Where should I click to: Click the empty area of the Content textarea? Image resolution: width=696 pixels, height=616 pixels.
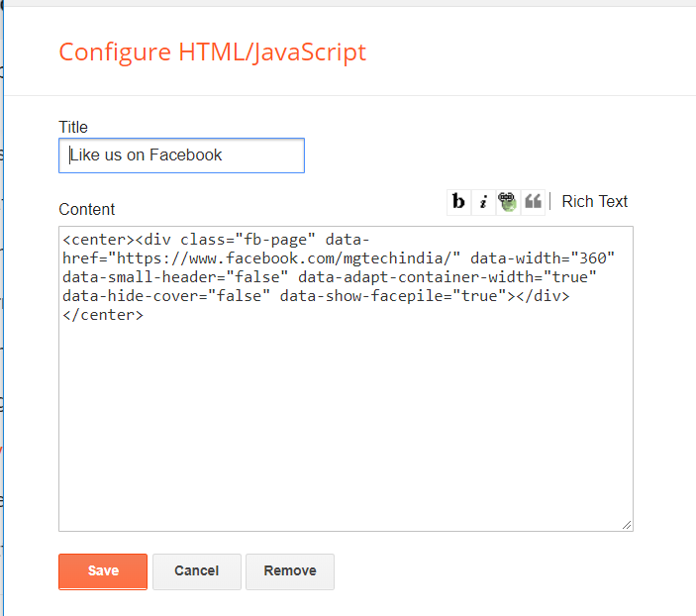coord(345,426)
